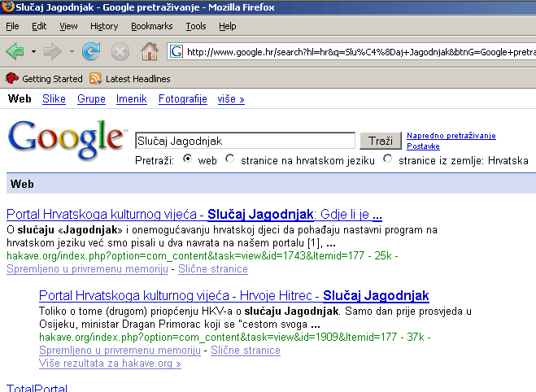
Task: Go to the Home page icon
Action: pos(150,51)
